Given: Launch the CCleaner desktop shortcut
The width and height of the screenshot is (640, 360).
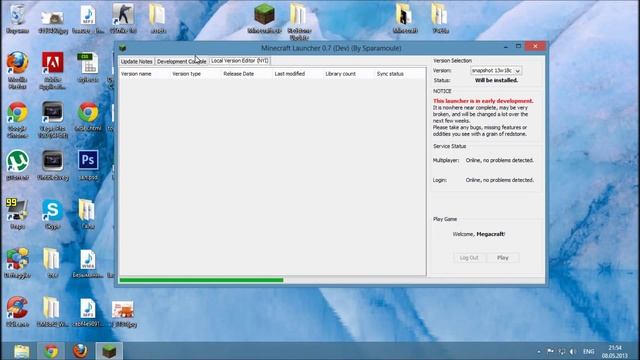Looking at the screenshot, I should click(x=17, y=312).
